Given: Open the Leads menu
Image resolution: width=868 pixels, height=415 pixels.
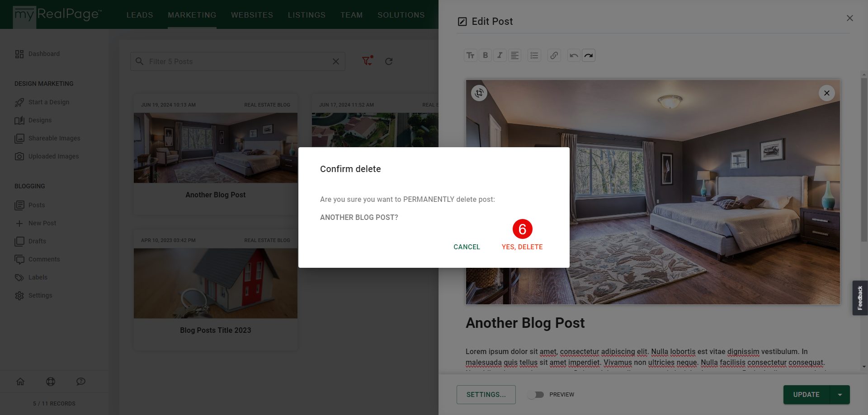Looking at the screenshot, I should click(x=140, y=15).
